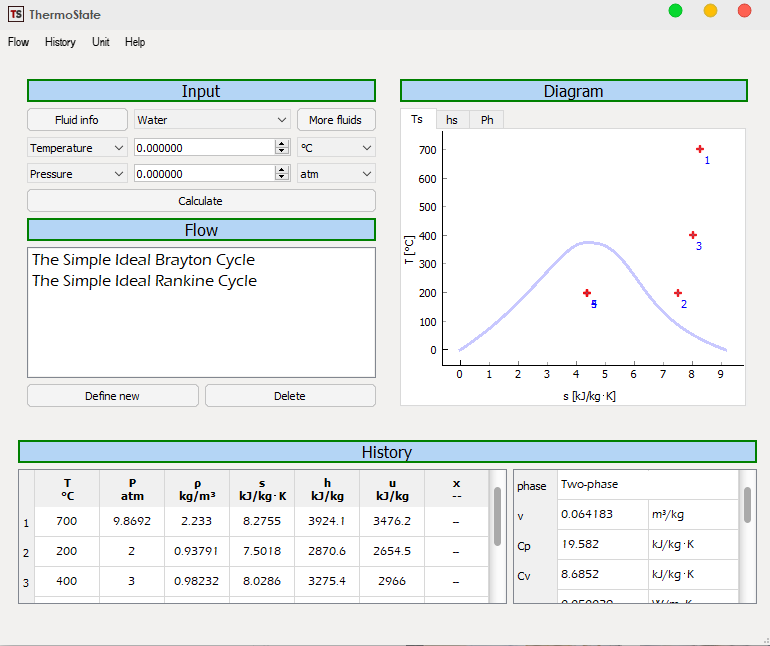
Task: Click the ThermoState TS app icon
Action: coord(16,14)
